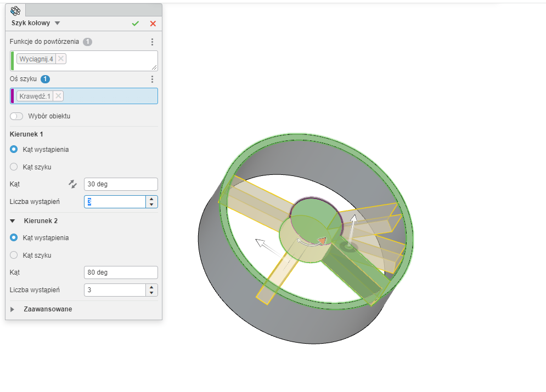This screenshot has height=392, width=546.
Task: Remove Krawędź.1 from the axis selection
Action: (58, 96)
